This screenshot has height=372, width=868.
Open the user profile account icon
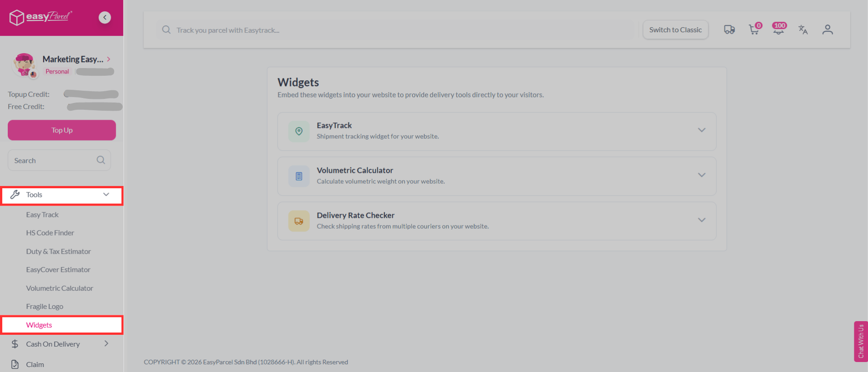click(x=828, y=29)
